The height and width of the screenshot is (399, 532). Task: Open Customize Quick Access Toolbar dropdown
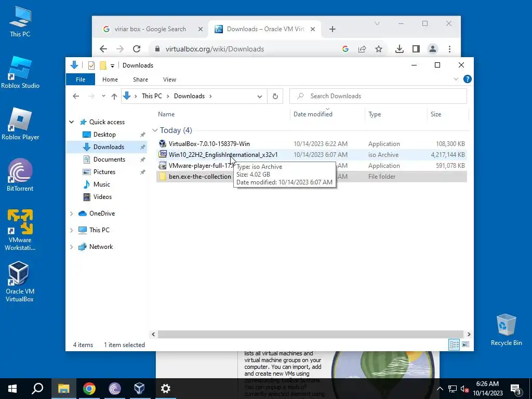[x=112, y=65]
